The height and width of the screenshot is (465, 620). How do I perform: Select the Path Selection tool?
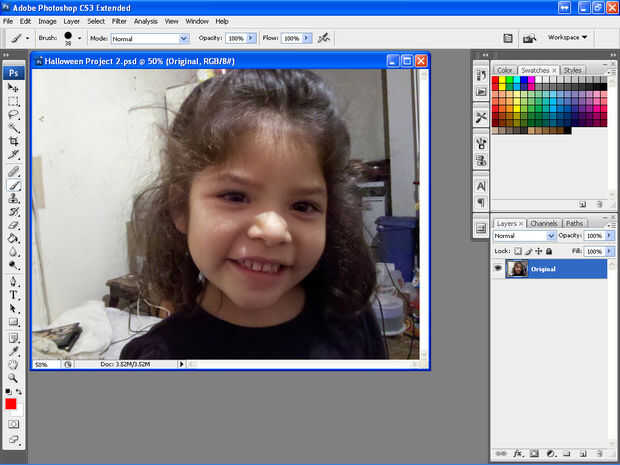click(13, 308)
